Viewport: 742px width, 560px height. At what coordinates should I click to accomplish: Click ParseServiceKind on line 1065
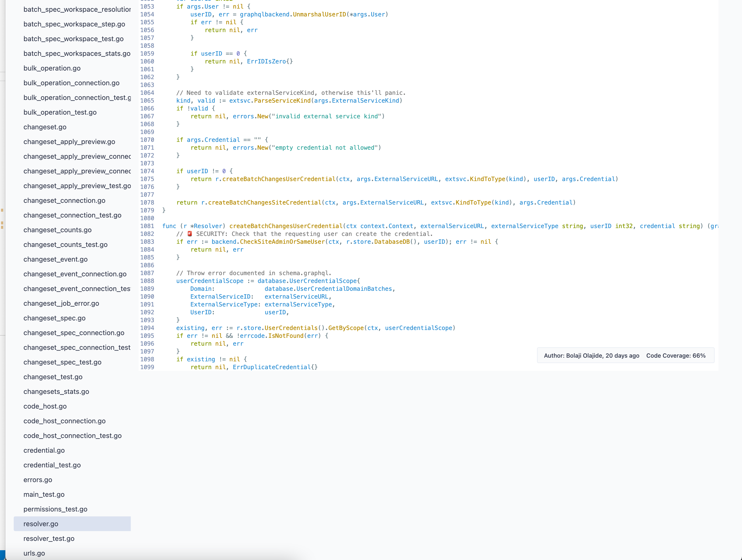point(282,101)
